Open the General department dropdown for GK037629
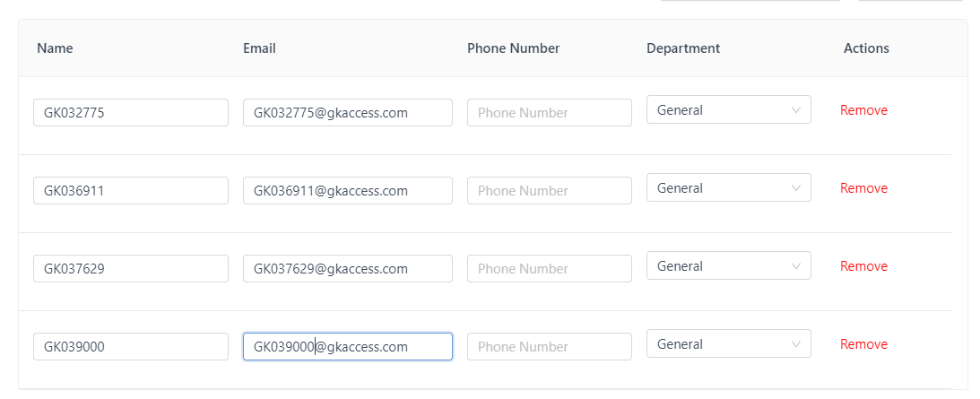 (728, 266)
